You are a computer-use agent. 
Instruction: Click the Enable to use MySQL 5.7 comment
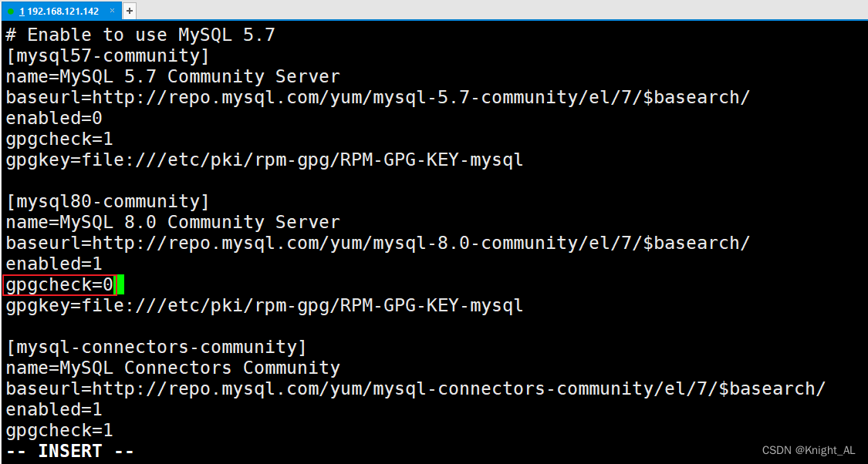point(139,34)
